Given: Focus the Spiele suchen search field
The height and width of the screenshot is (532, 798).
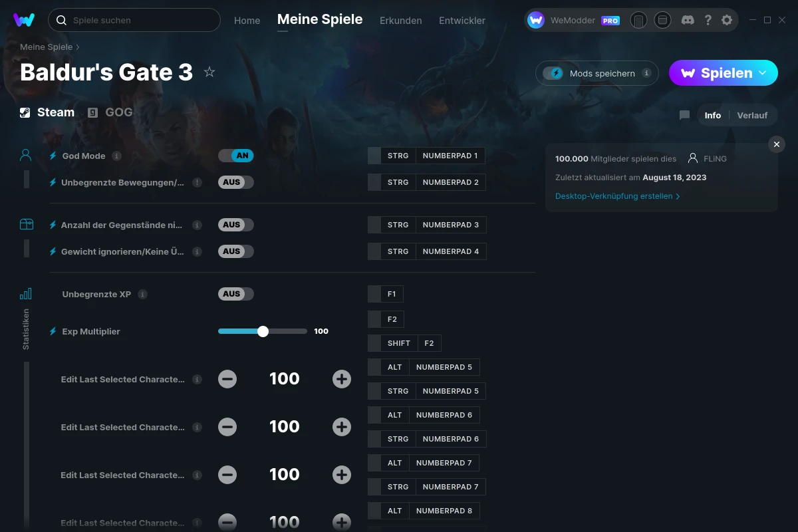Looking at the screenshot, I should pos(134,20).
